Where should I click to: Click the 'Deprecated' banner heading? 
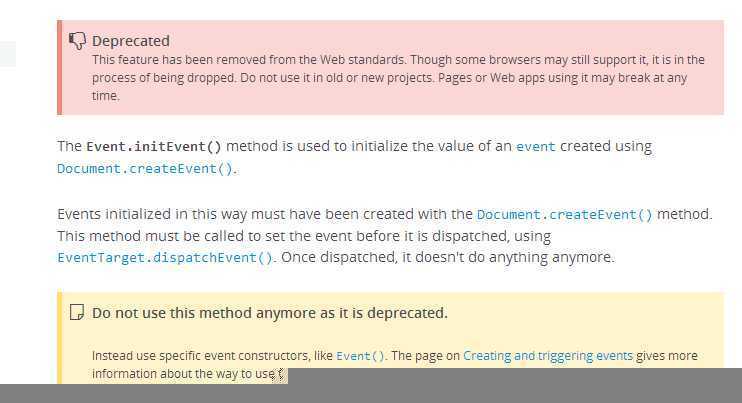coord(131,41)
